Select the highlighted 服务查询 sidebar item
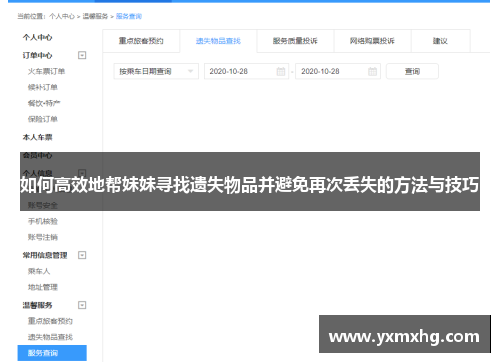The width and height of the screenshot is (500, 362). [52, 353]
